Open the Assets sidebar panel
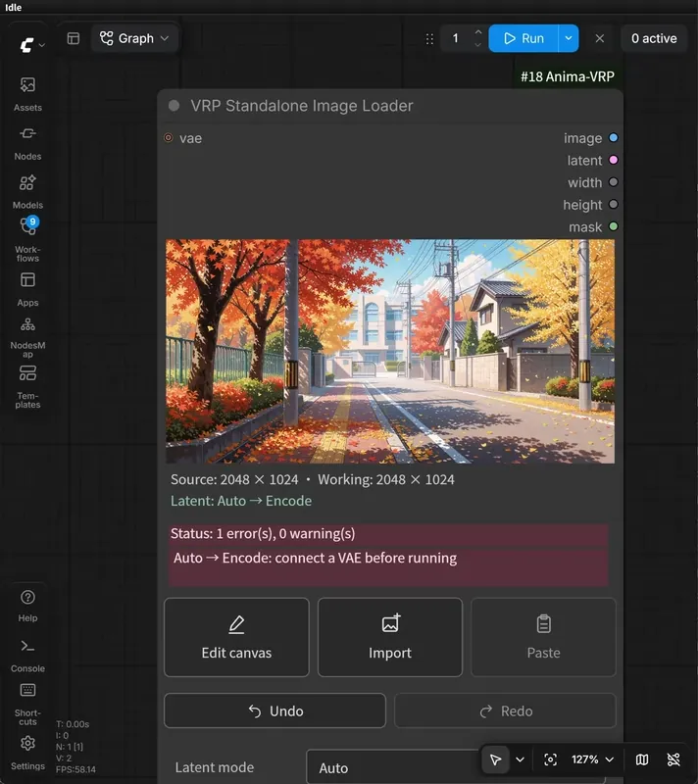This screenshot has width=698, height=784. (x=27, y=93)
